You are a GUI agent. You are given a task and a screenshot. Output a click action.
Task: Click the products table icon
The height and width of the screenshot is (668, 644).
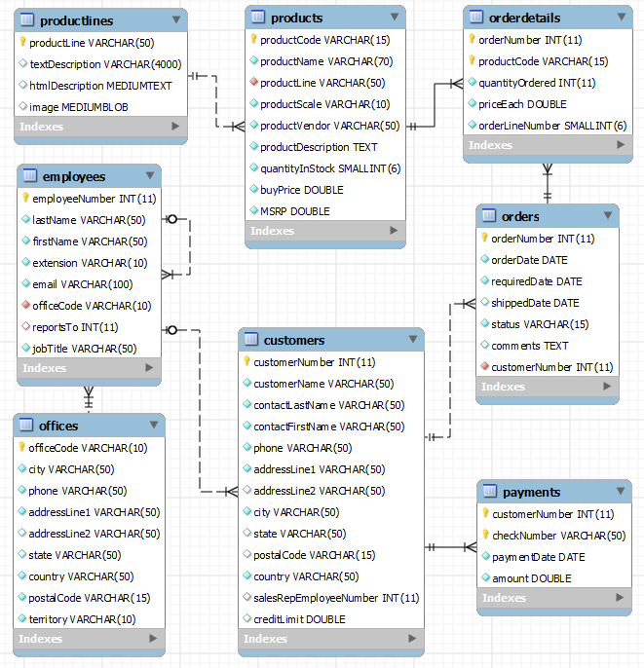pyautogui.click(x=258, y=17)
